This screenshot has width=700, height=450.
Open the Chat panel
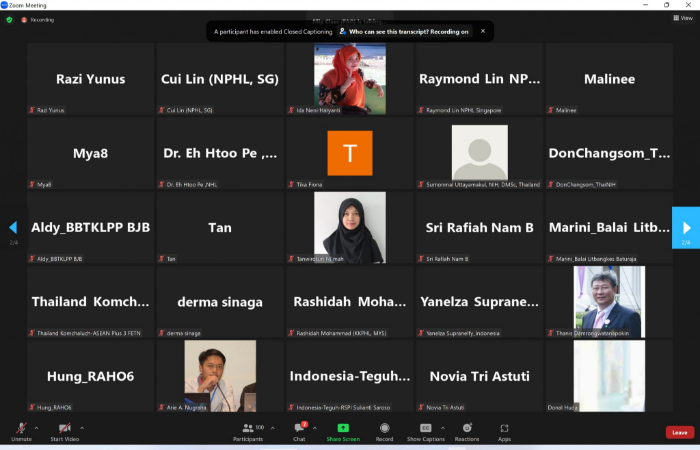pos(299,430)
